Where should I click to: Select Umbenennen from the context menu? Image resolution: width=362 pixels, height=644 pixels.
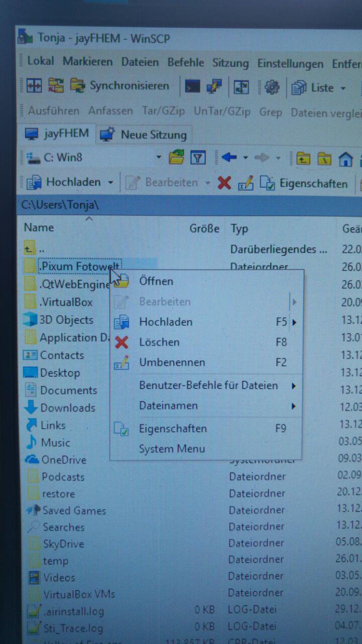pyautogui.click(x=171, y=362)
